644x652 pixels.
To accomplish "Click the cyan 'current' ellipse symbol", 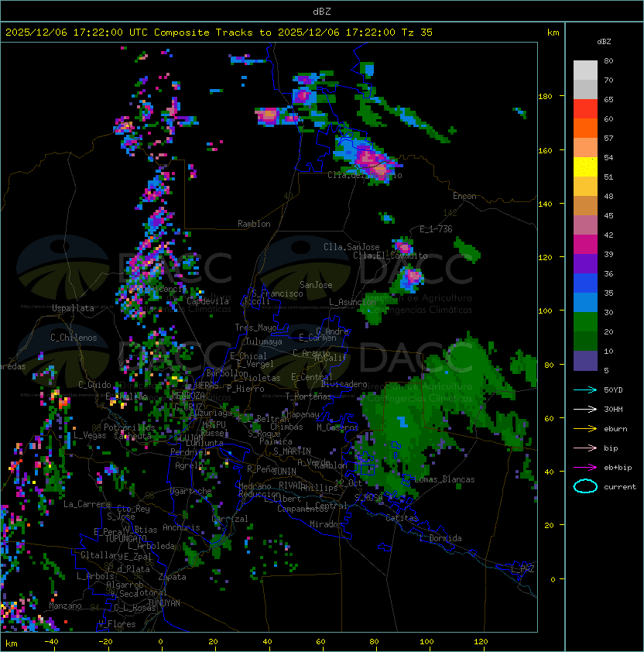I will click(585, 486).
